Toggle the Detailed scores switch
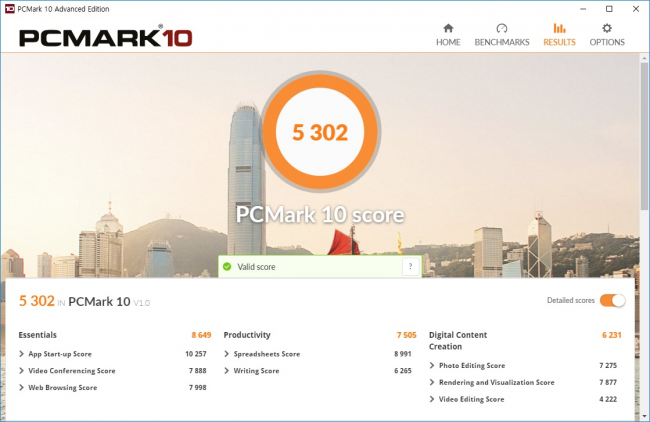The image size is (650, 422). tap(613, 300)
